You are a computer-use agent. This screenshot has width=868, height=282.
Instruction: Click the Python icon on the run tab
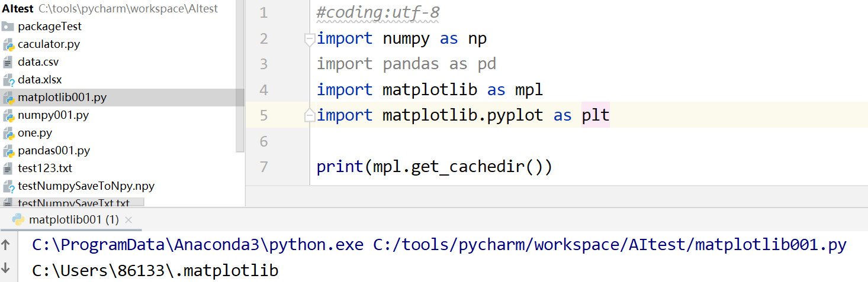coord(18,220)
